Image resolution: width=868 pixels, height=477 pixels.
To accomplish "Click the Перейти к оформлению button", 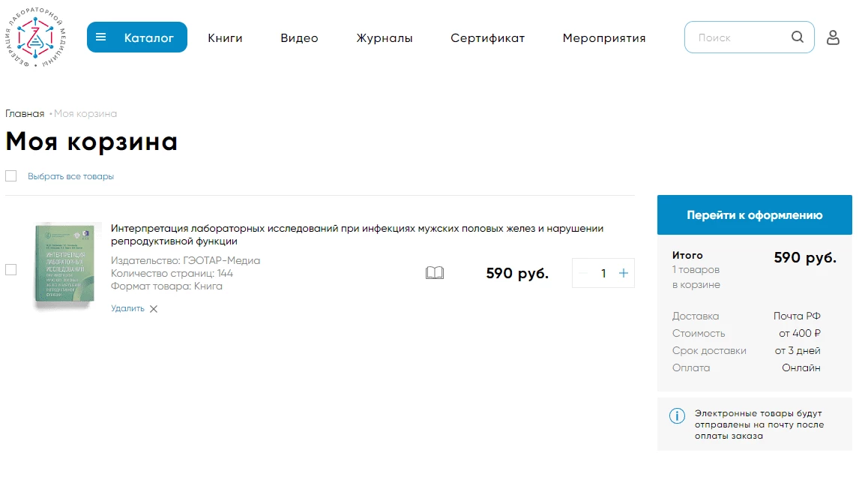I will pyautogui.click(x=755, y=215).
